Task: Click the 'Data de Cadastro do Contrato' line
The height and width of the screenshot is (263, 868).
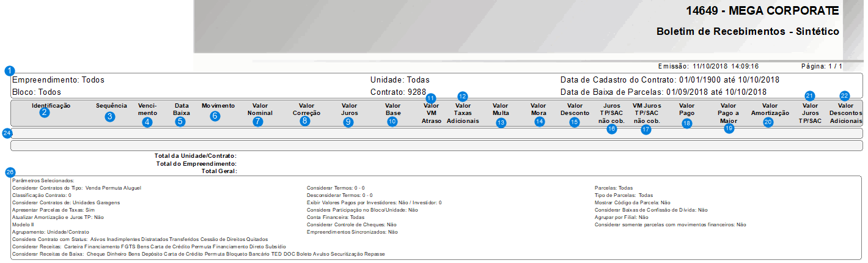Action: 669,80
